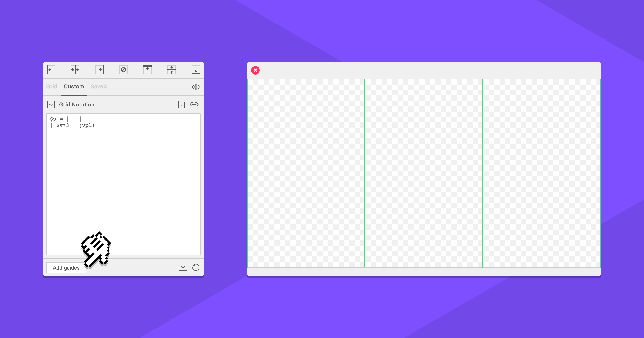Click the link icon beside Grid Notation
Screen dimensions: 644x338
click(x=195, y=104)
